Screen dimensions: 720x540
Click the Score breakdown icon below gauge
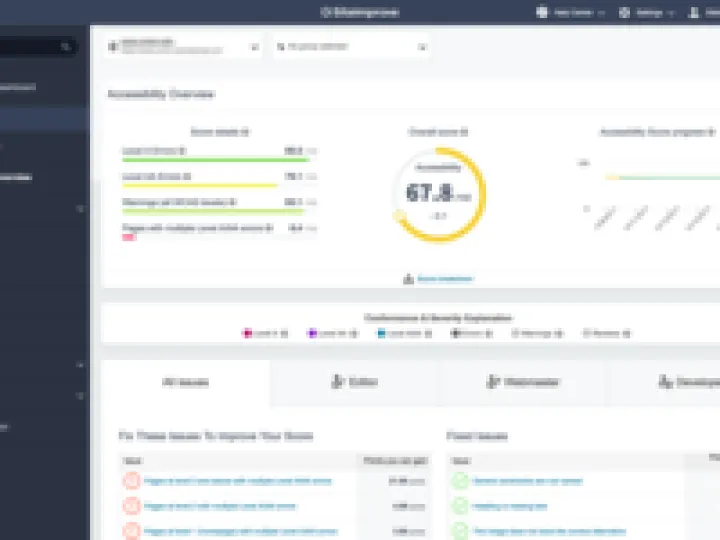(408, 279)
